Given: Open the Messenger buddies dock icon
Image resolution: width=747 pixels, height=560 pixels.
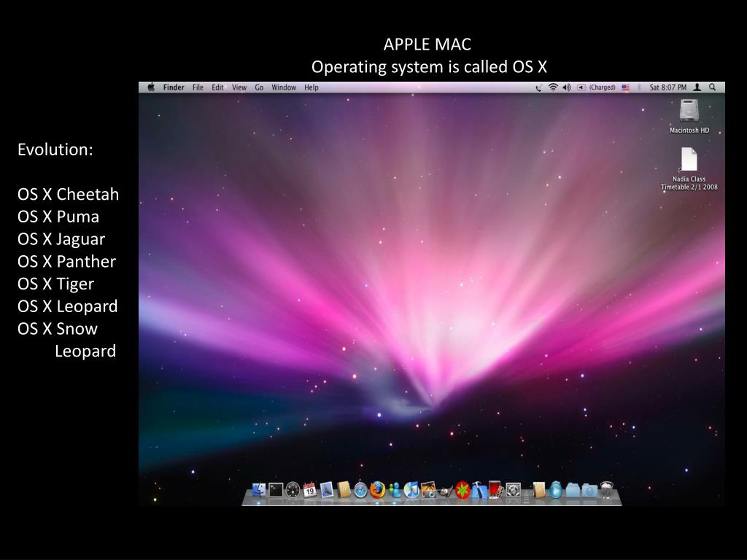Looking at the screenshot, I should [395, 489].
